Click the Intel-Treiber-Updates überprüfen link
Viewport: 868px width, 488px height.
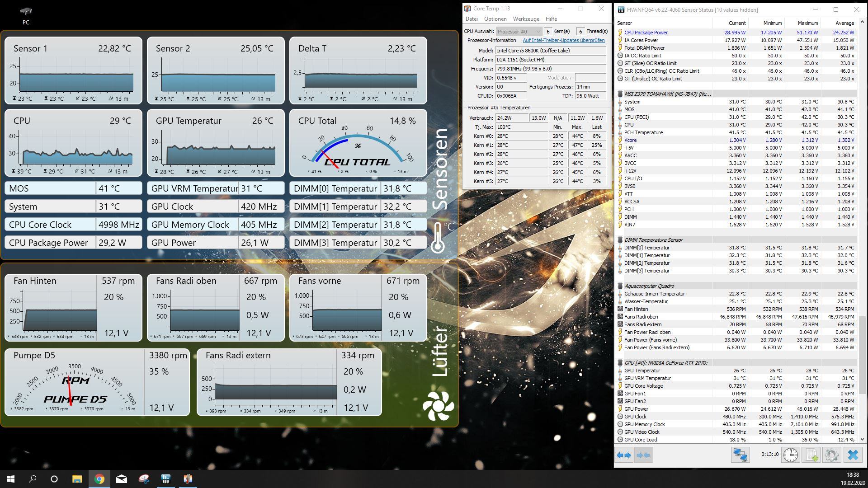pyautogui.click(x=563, y=40)
